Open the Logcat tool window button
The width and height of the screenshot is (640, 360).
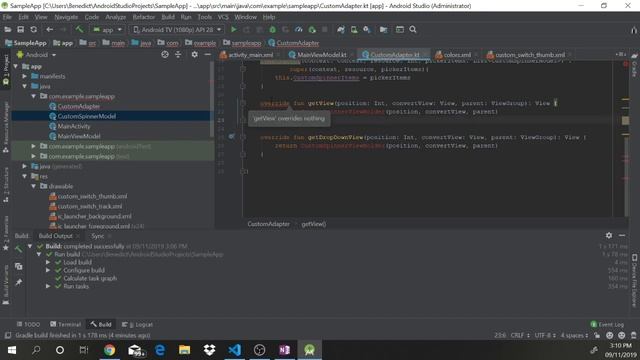[138, 324]
